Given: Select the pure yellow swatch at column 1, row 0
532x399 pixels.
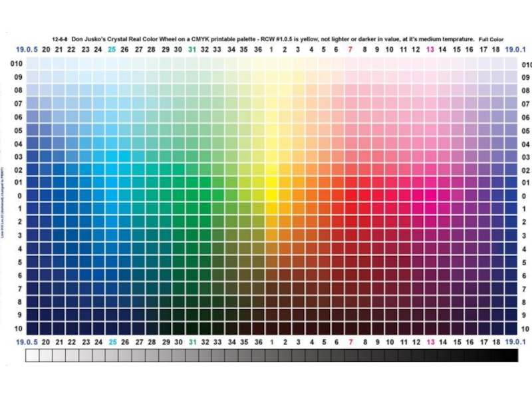Looking at the screenshot, I should [x=271, y=195].
